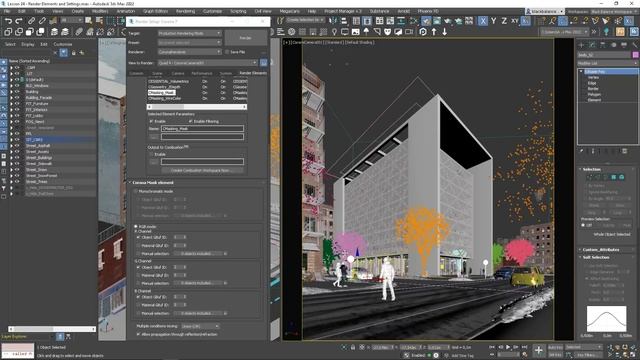Open the Rendering menu
The height and width of the screenshot is (360, 640).
click(x=185, y=11)
